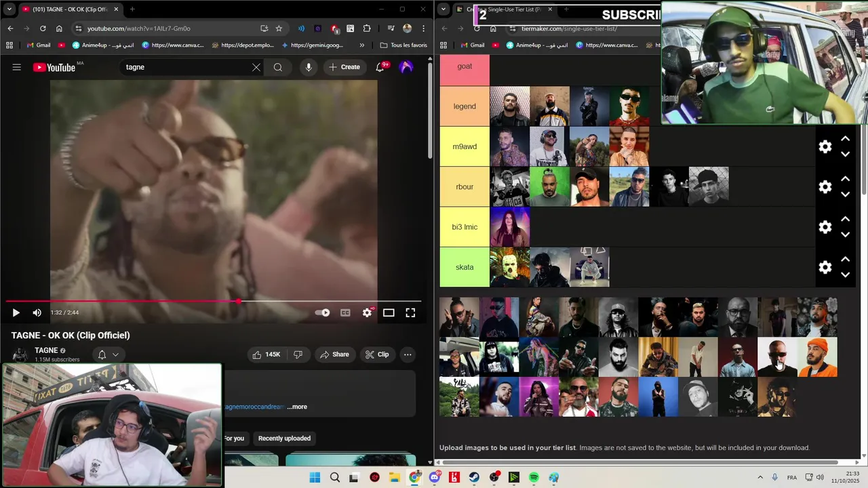Enter full screen on the video

tap(410, 312)
